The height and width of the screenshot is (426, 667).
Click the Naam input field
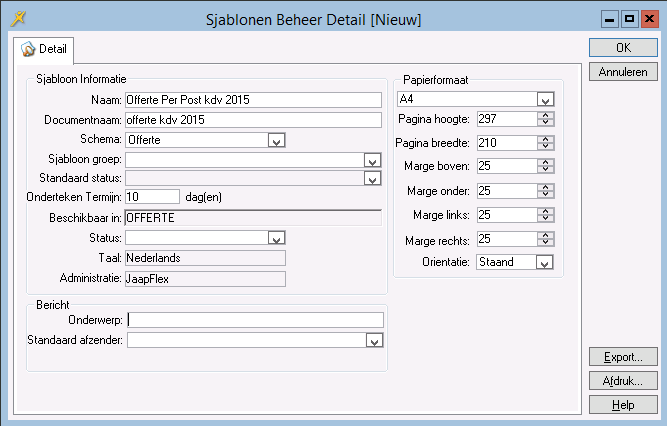point(253,100)
